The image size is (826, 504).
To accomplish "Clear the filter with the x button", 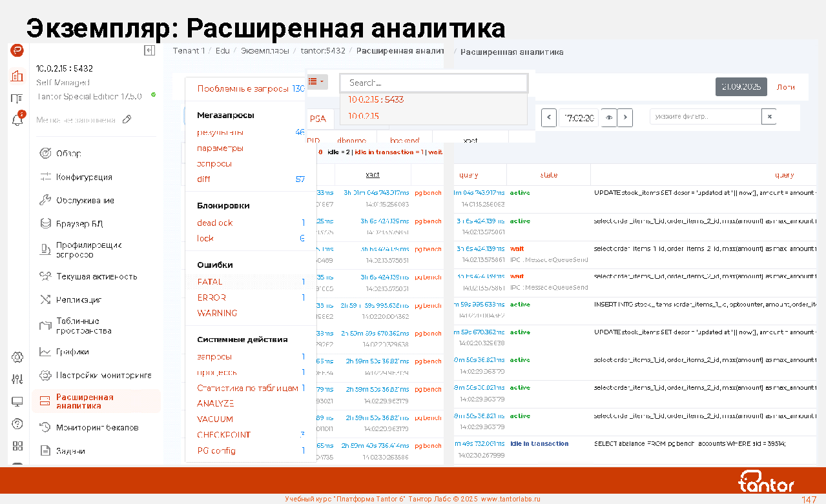I will click(x=769, y=117).
